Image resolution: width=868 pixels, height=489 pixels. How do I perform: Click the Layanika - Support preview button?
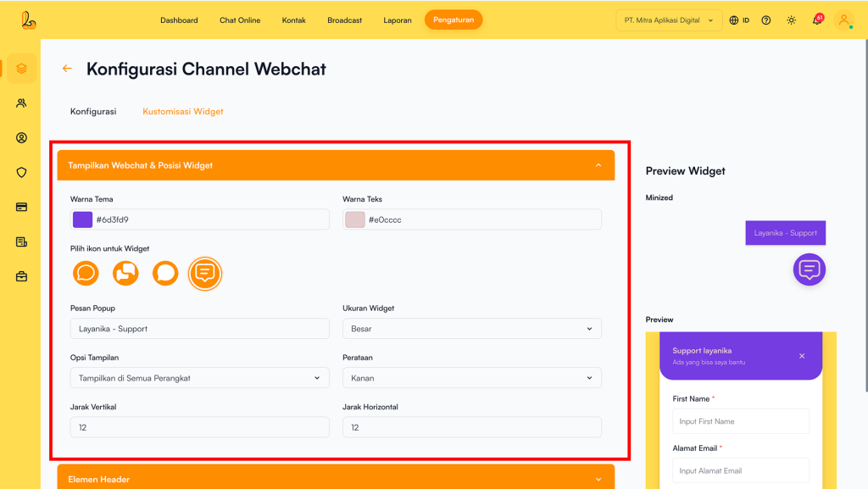point(785,233)
